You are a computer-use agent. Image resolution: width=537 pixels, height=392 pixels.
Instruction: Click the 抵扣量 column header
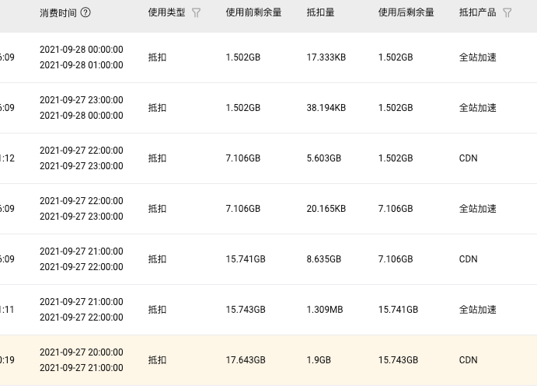coord(320,12)
